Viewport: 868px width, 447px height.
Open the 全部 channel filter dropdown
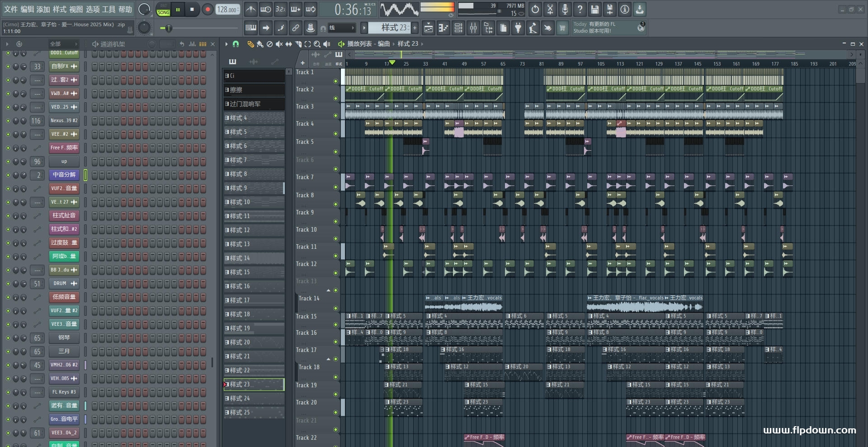(63, 44)
